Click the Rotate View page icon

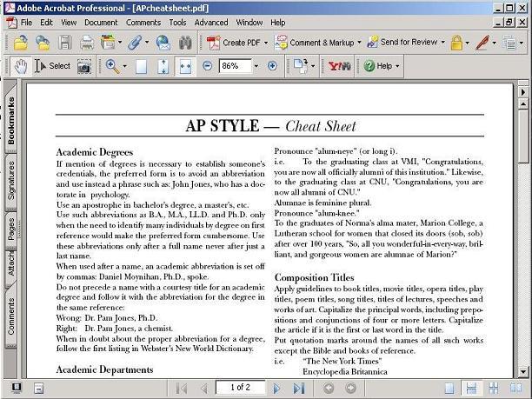tap(301, 66)
